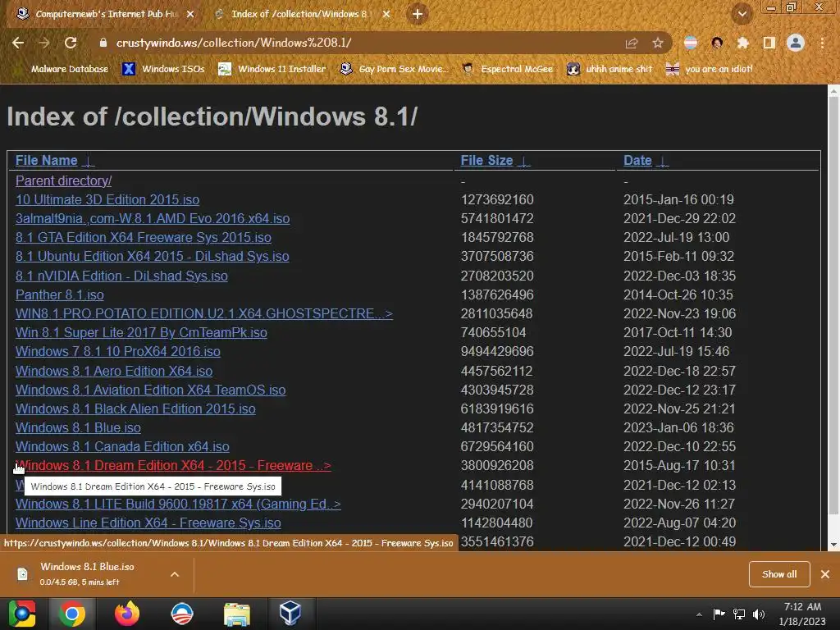Open the Extensions puzzle icon
840x630 pixels.
click(743, 43)
